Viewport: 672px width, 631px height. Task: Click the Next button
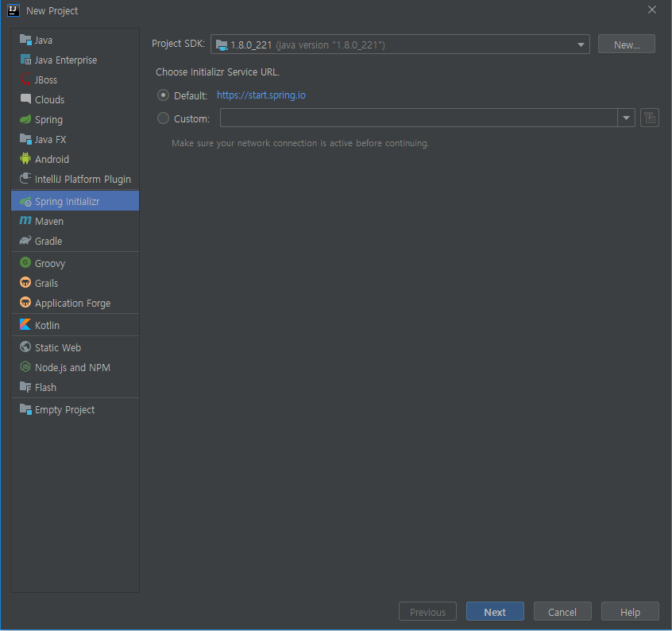click(495, 611)
